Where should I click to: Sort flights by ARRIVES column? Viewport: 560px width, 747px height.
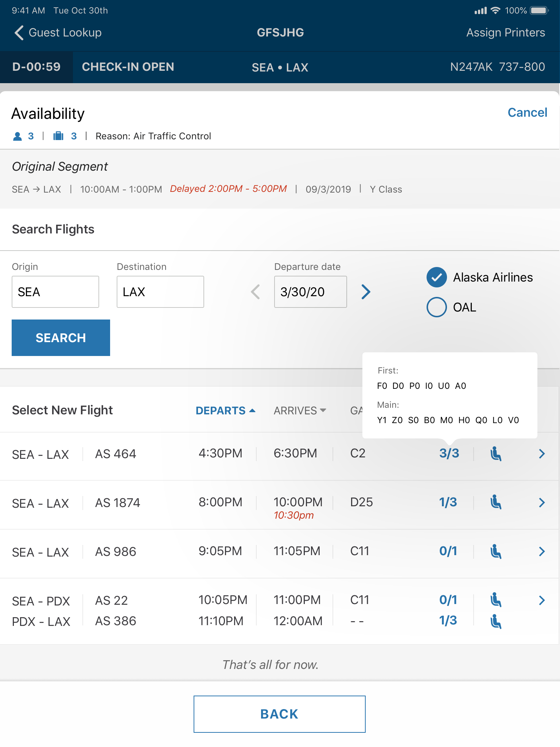(300, 411)
